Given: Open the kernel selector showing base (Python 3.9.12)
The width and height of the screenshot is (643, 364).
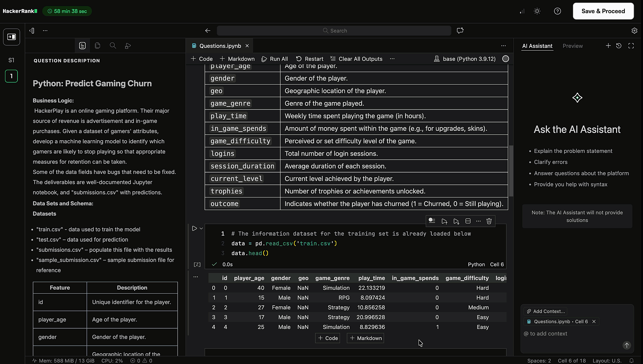Looking at the screenshot, I should point(465,59).
